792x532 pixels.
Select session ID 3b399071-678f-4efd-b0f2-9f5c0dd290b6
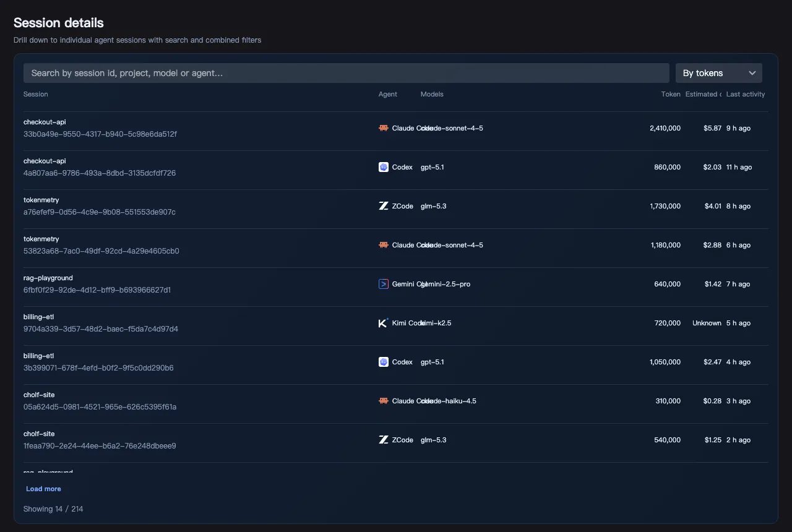98,368
